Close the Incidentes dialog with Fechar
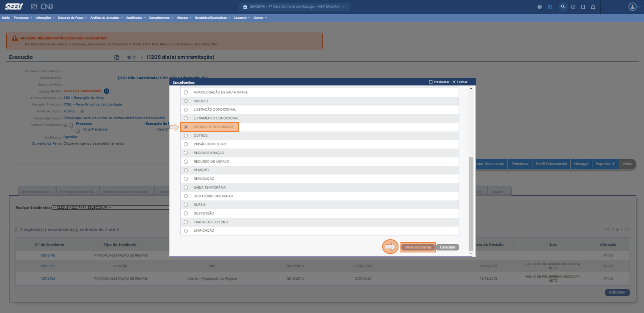Viewport: 644px width, 313px height. [460, 82]
